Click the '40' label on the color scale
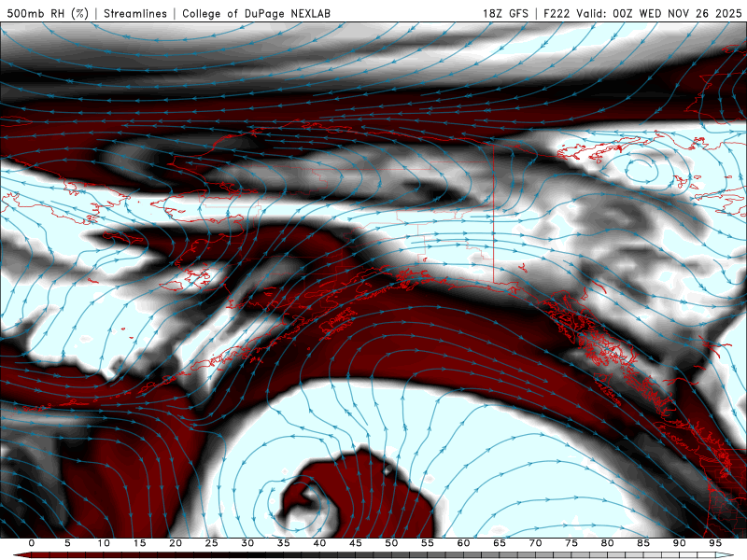The height and width of the screenshot is (560, 747). point(319,543)
